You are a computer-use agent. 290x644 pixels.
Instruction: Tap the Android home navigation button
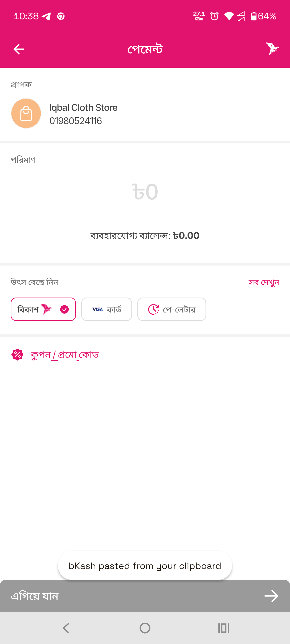pyautogui.click(x=145, y=628)
